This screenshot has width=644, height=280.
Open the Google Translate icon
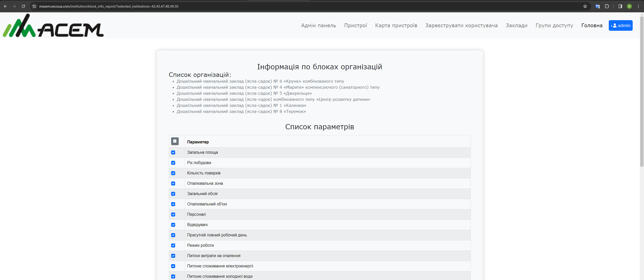598,6
